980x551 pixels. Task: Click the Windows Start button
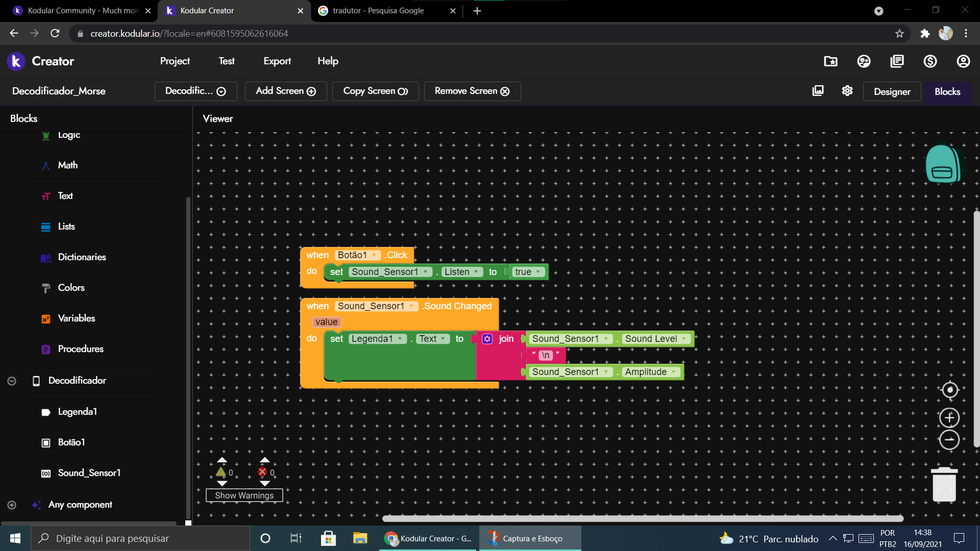[15, 538]
